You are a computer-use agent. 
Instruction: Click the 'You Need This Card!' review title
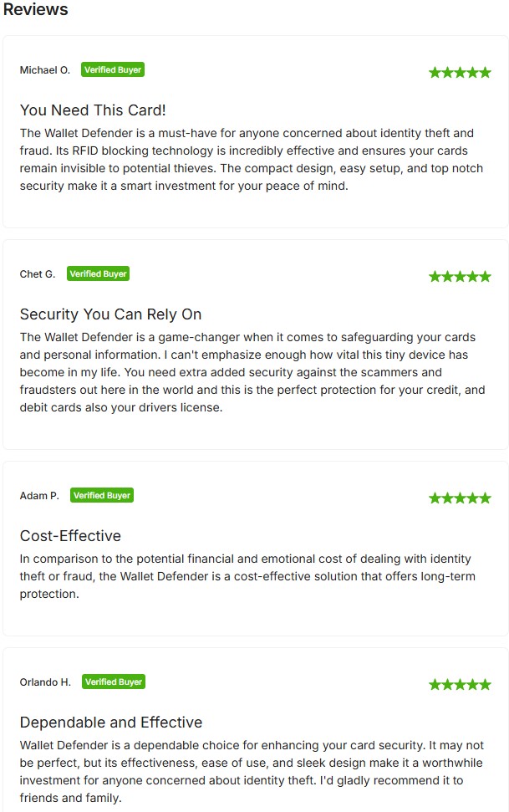(x=94, y=110)
